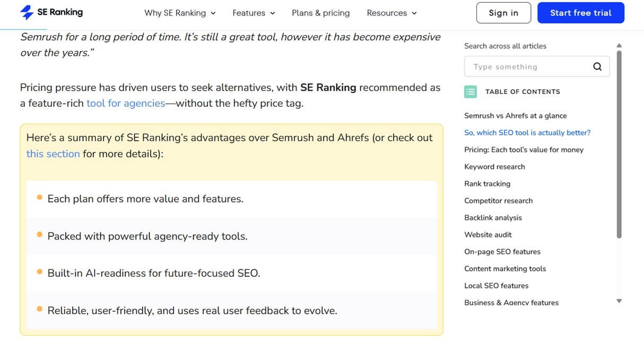Jump to the Backlink analysis section

[x=493, y=217]
